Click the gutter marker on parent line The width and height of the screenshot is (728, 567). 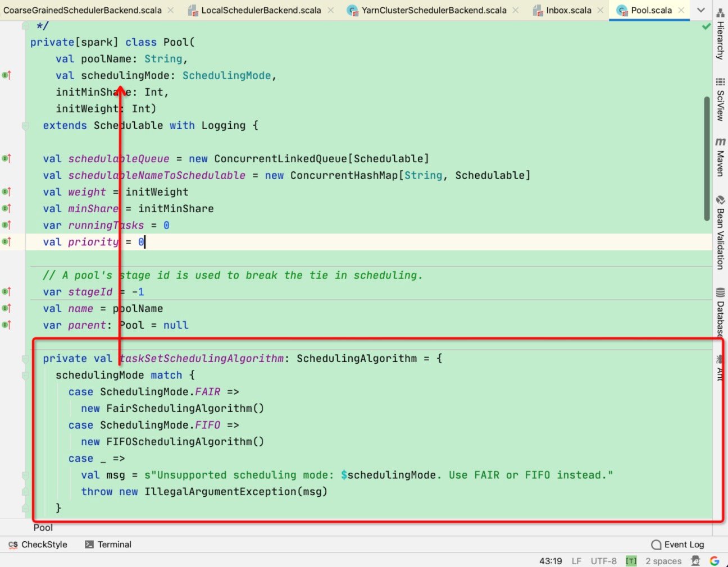[6, 325]
